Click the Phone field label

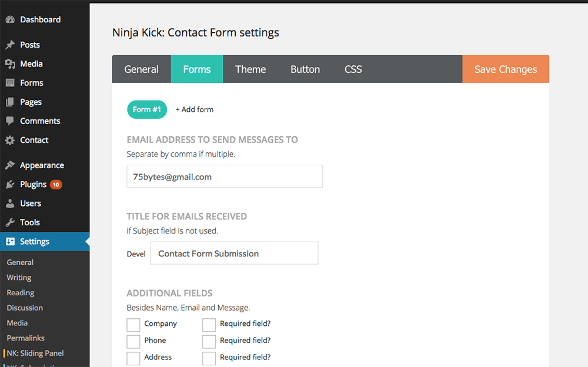click(x=155, y=341)
